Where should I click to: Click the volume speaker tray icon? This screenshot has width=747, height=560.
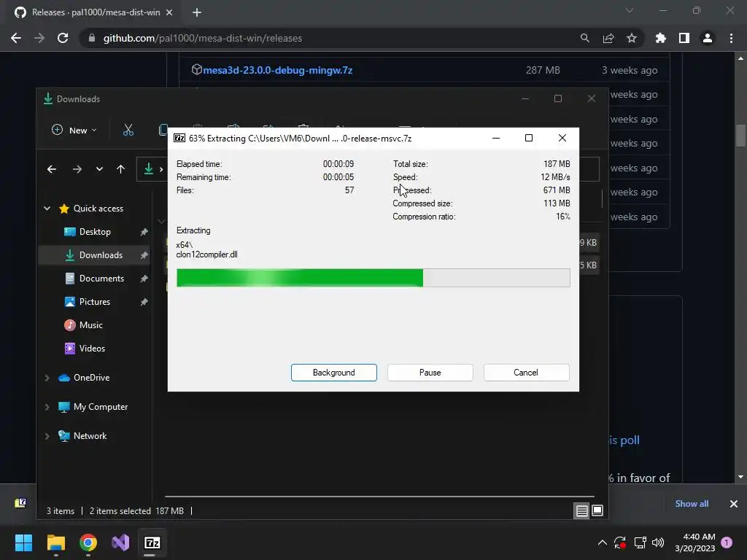(x=658, y=542)
